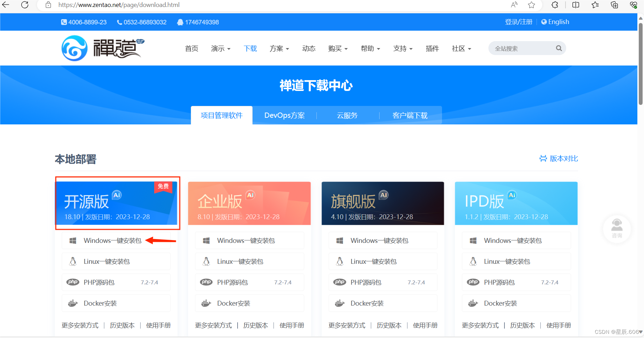This screenshot has height=338, width=644.
Task: Click the browser back arrow
Action: coord(6,5)
